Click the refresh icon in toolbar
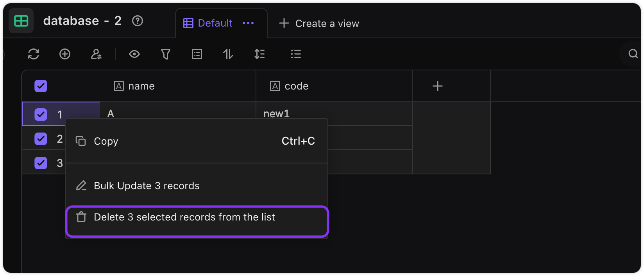644x276 pixels. point(34,54)
